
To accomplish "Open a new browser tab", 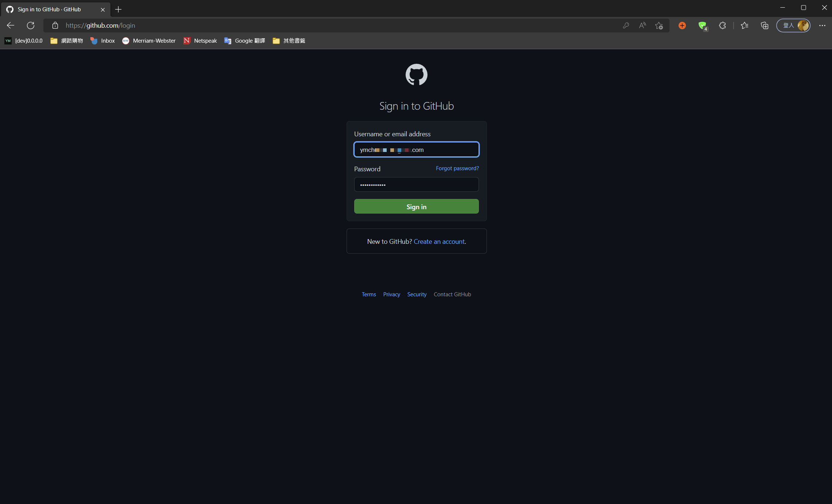I will coord(118,9).
